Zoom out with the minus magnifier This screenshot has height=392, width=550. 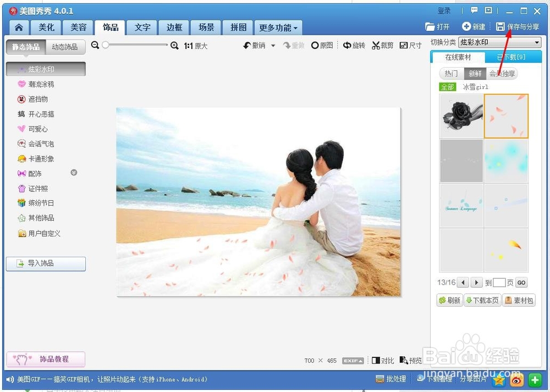coord(95,45)
